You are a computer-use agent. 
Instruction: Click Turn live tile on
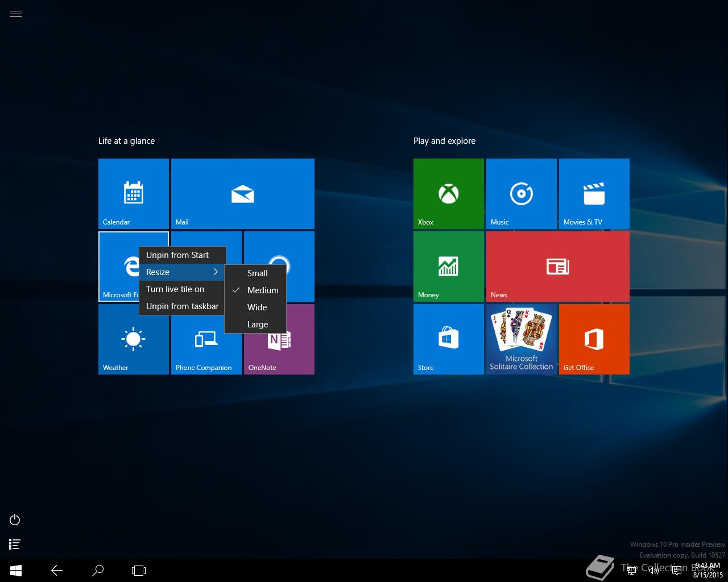(x=182, y=289)
